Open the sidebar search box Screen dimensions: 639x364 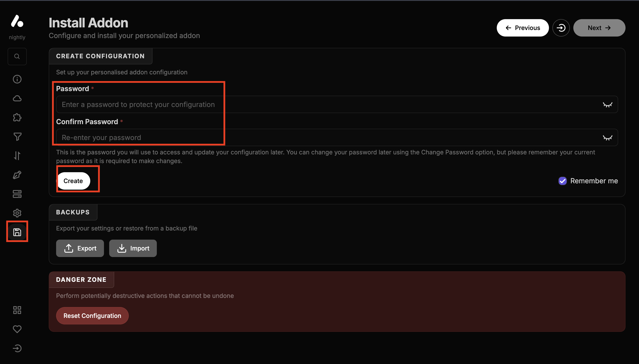17,57
